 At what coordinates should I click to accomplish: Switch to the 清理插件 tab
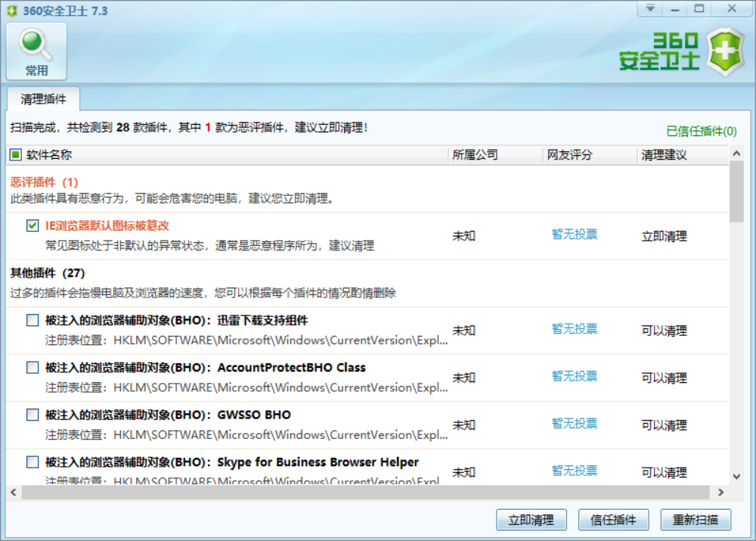43,99
